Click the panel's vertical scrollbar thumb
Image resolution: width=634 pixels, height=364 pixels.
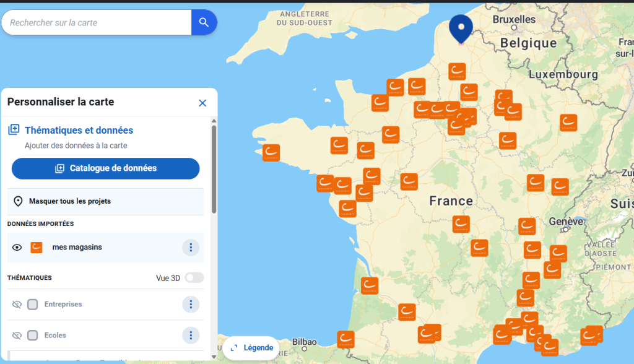click(214, 169)
